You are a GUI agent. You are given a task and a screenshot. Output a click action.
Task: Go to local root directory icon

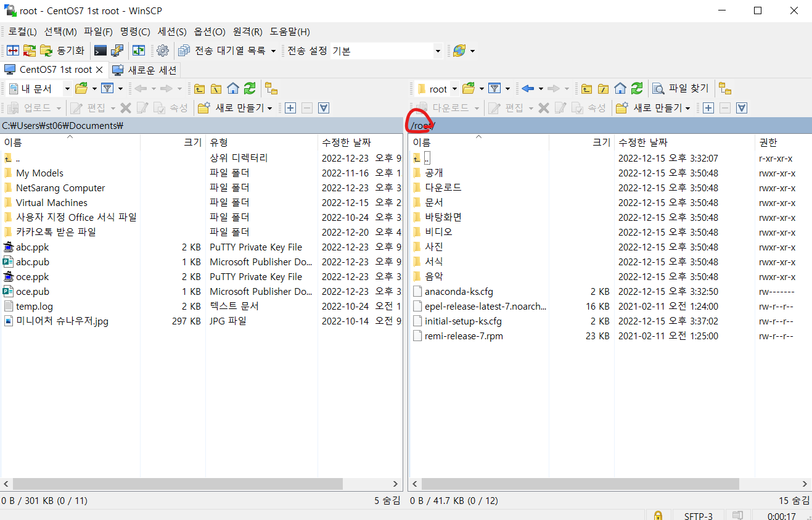(x=216, y=89)
